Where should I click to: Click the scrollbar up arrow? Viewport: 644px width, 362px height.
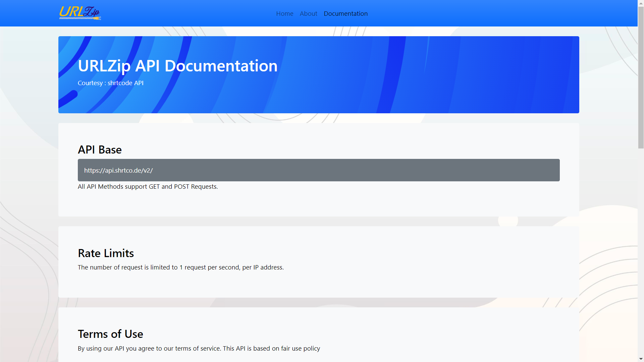click(641, 3)
